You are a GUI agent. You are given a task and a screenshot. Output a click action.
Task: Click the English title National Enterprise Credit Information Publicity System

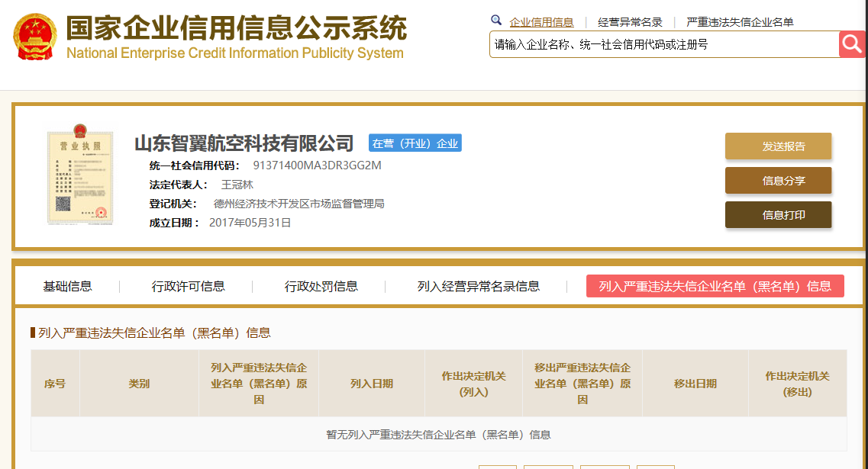point(234,53)
